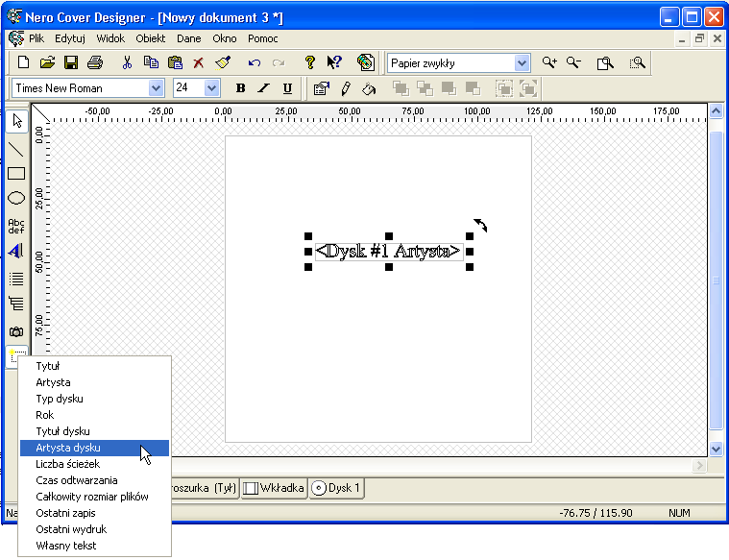Print the cover with printer icon
The image size is (729, 560).
coord(95,62)
